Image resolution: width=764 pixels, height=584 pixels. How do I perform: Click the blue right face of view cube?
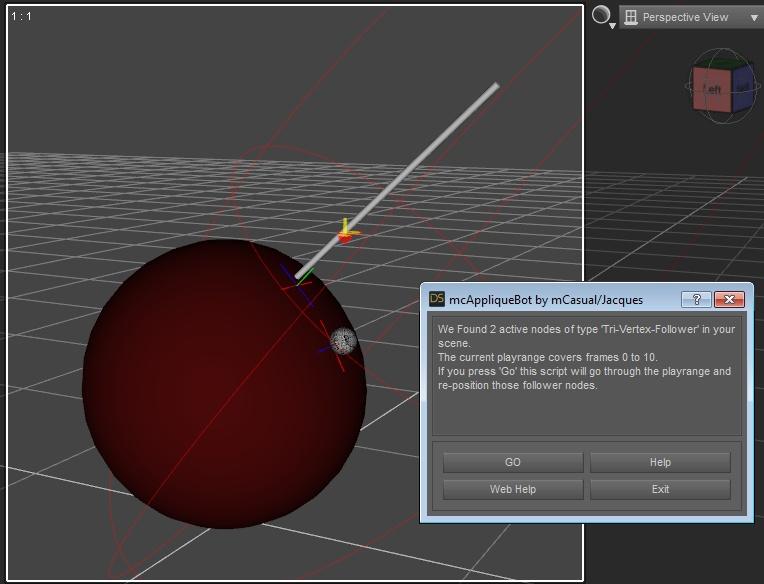coord(743,88)
